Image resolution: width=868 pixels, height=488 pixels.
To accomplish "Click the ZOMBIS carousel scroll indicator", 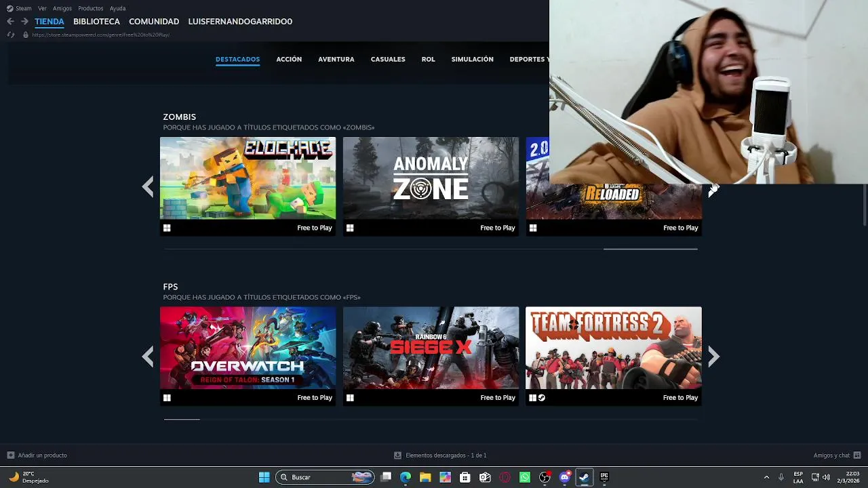I will click(650, 249).
